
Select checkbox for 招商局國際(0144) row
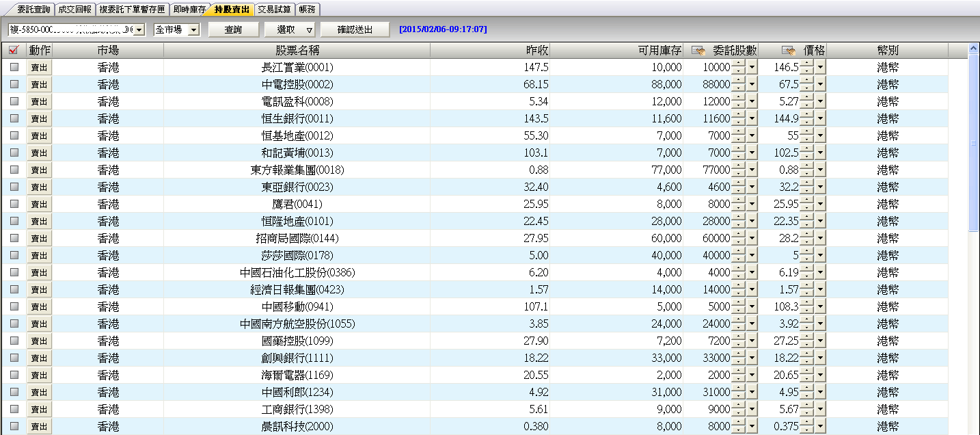[14, 238]
